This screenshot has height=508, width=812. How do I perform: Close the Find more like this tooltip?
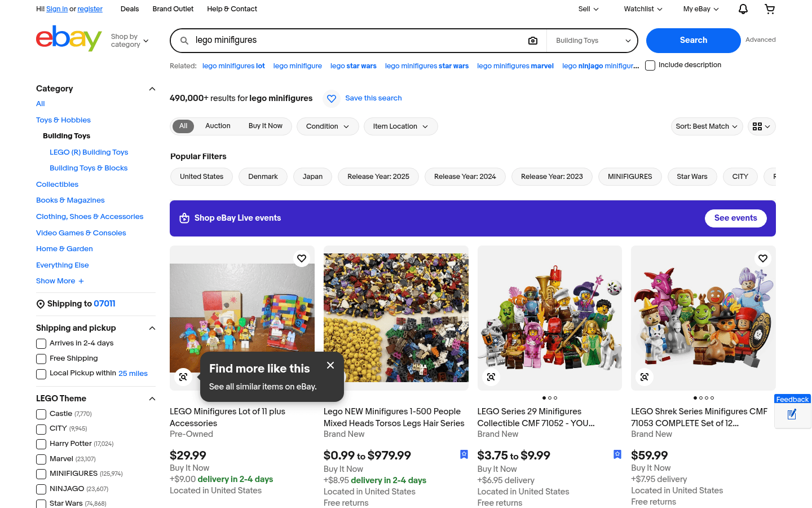[x=330, y=365]
